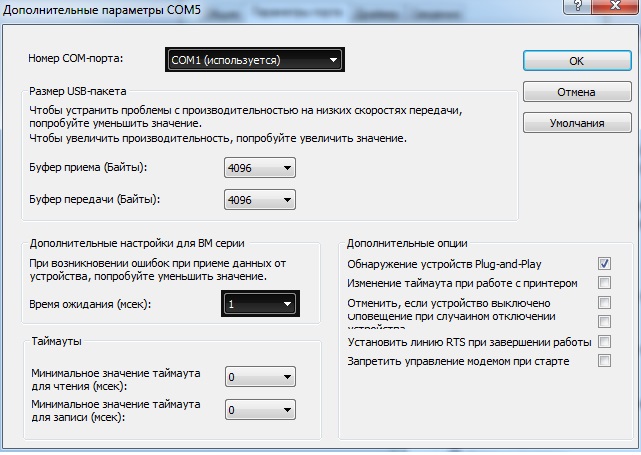Open the read timeout minimum dropdown
The height and width of the screenshot is (455, 641).
coord(260,377)
